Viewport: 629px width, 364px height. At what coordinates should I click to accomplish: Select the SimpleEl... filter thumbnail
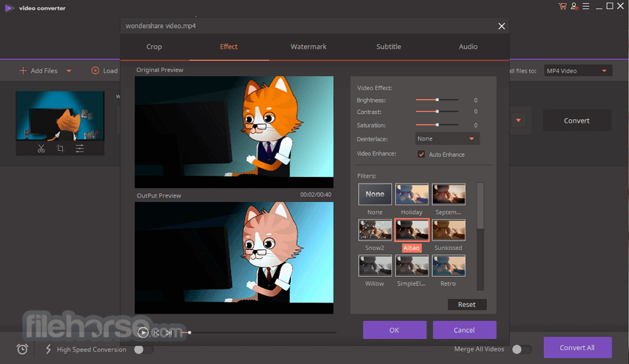(412, 266)
